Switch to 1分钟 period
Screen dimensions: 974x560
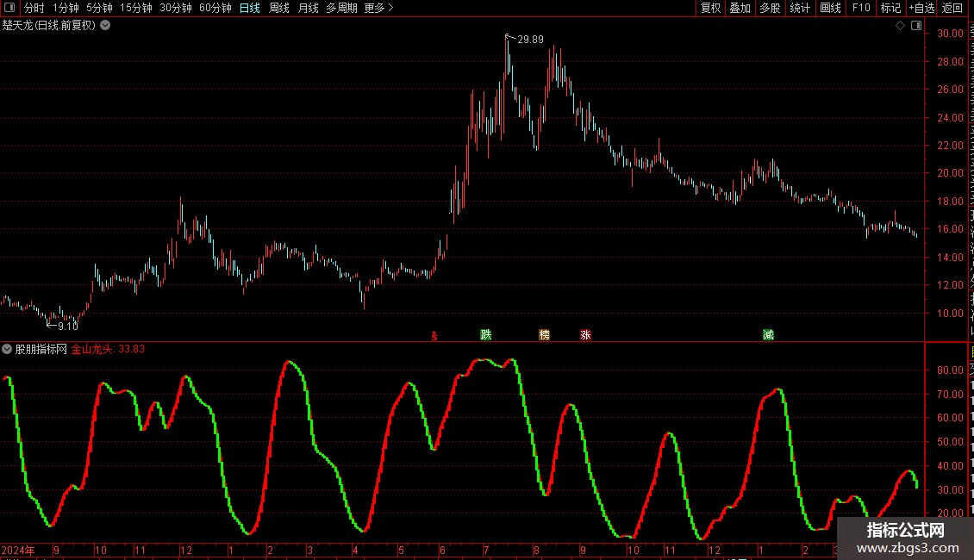[x=66, y=8]
